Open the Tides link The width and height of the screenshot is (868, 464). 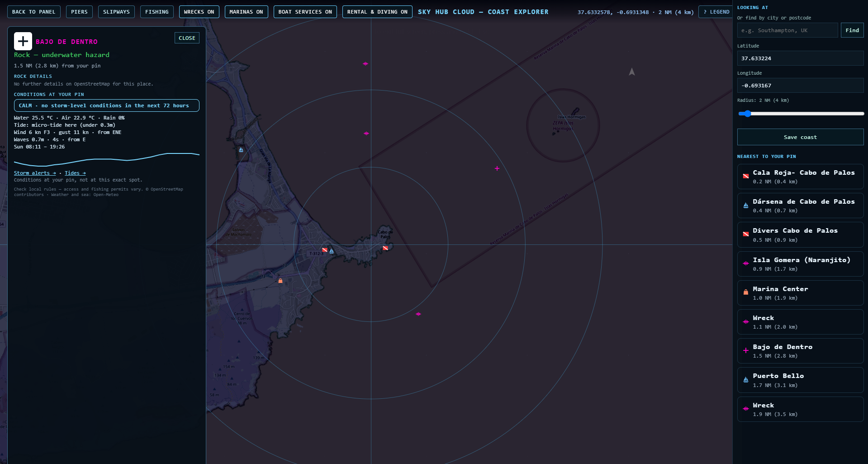tap(75, 173)
